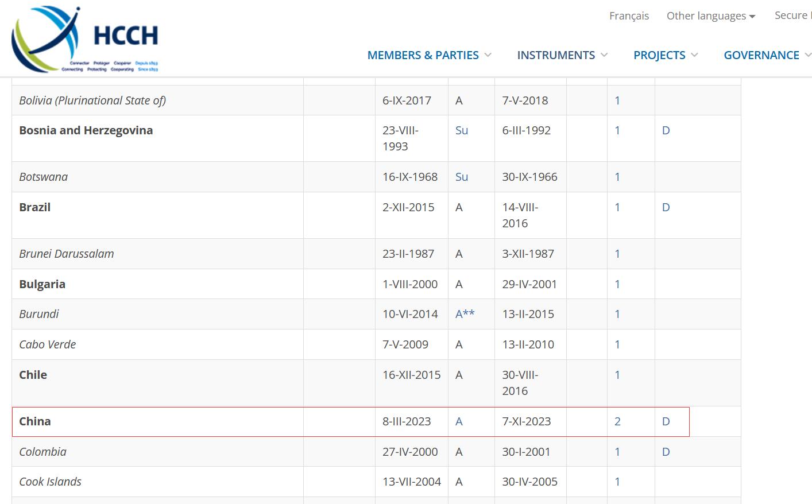
Task: Click the HCCH logo
Action: coord(85,39)
